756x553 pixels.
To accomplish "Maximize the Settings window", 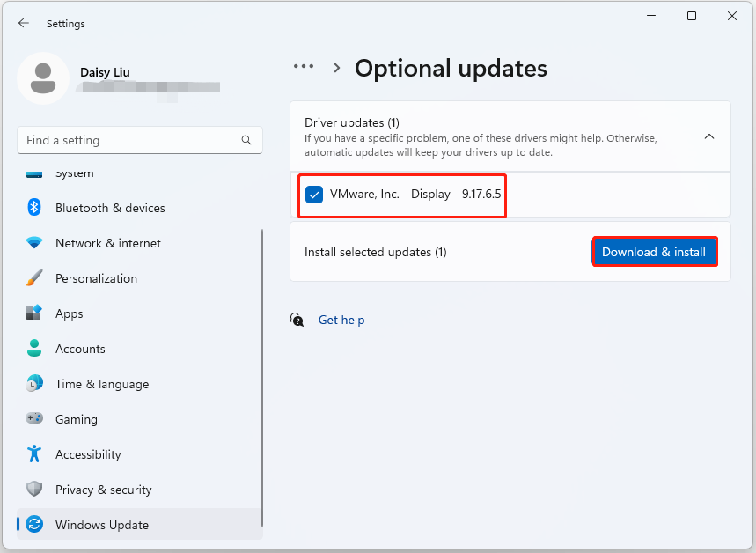I will (692, 16).
